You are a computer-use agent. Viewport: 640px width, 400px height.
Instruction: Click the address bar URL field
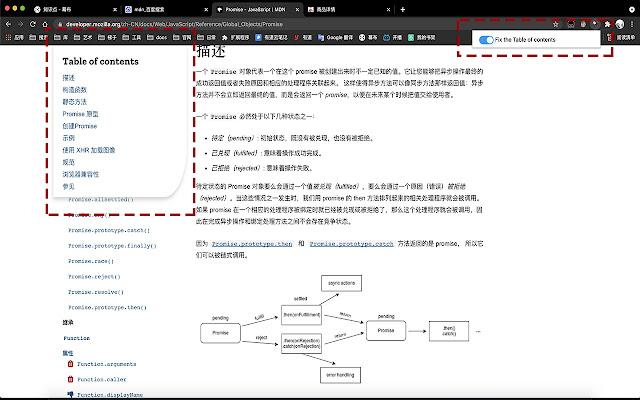306,24
